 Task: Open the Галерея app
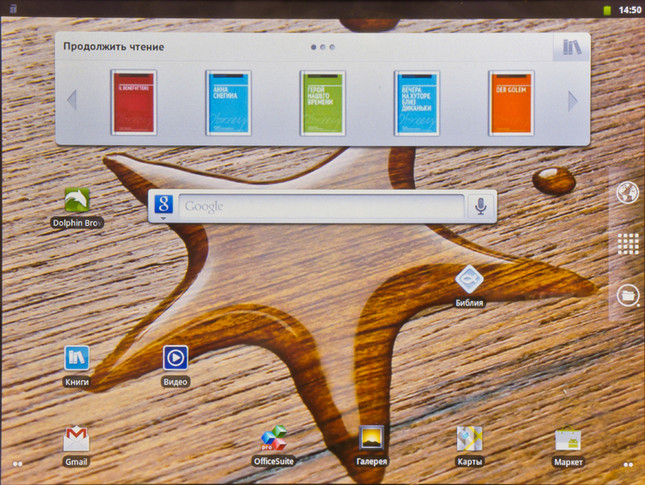[371, 438]
